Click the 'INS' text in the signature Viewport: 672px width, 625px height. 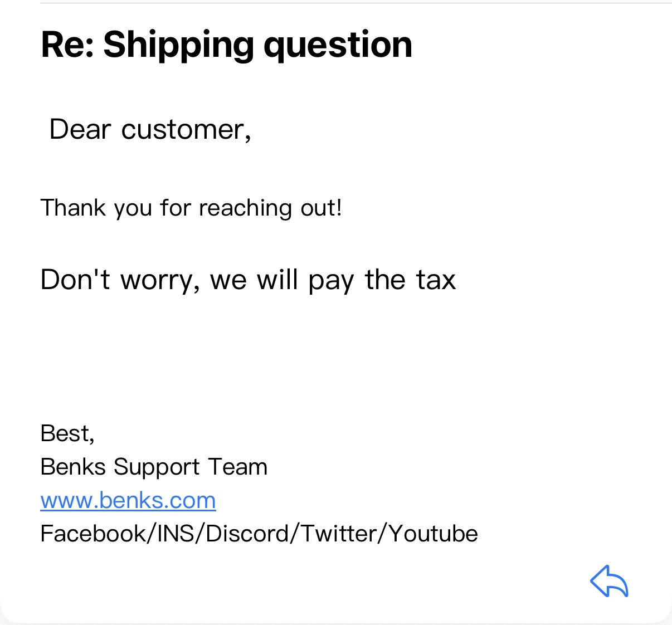pyautogui.click(x=176, y=534)
